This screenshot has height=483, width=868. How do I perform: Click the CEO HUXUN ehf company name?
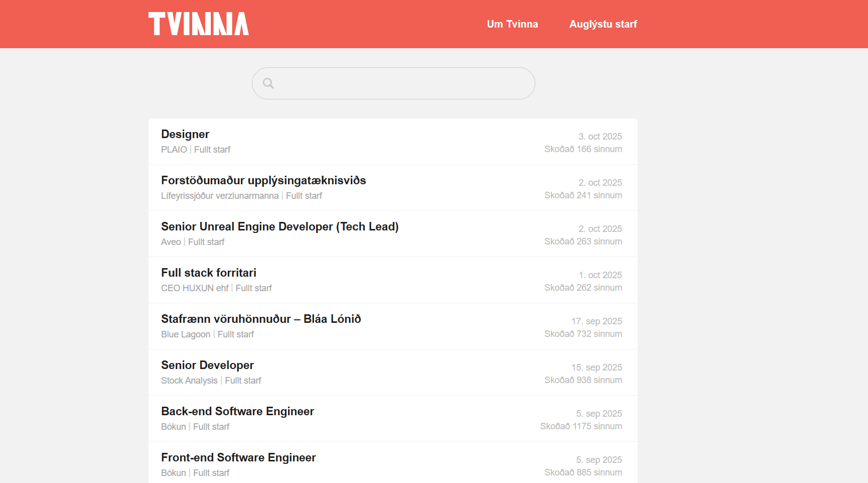pos(195,288)
